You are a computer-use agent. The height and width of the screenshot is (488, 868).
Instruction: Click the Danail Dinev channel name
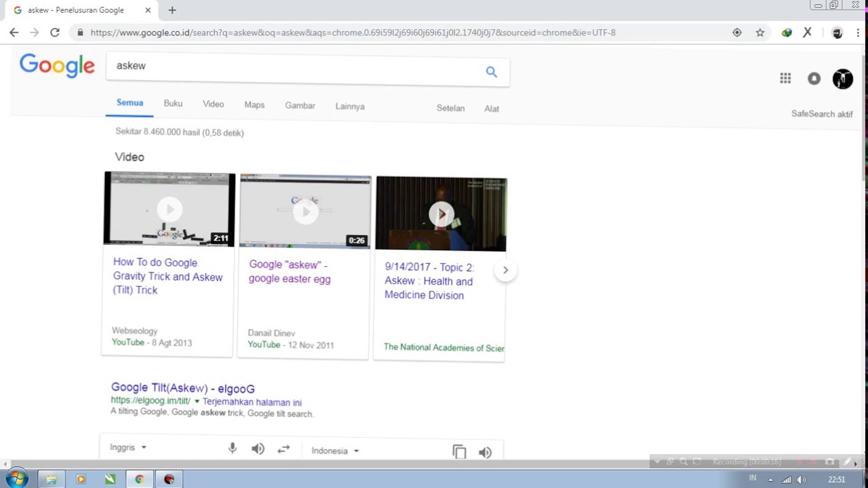(x=271, y=333)
